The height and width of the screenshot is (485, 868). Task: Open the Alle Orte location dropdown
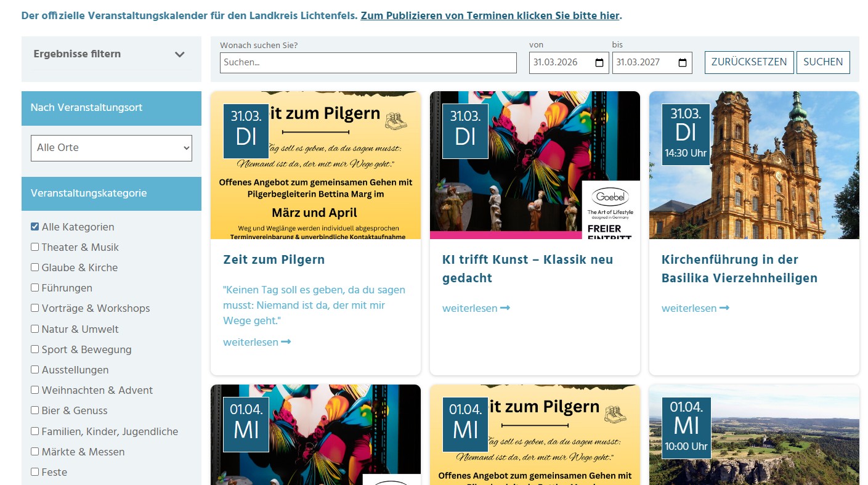point(112,148)
